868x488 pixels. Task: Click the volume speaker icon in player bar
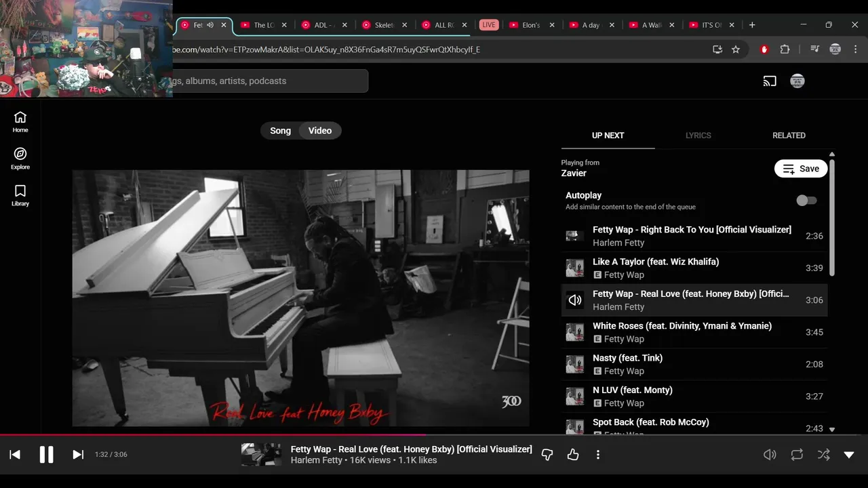770,455
